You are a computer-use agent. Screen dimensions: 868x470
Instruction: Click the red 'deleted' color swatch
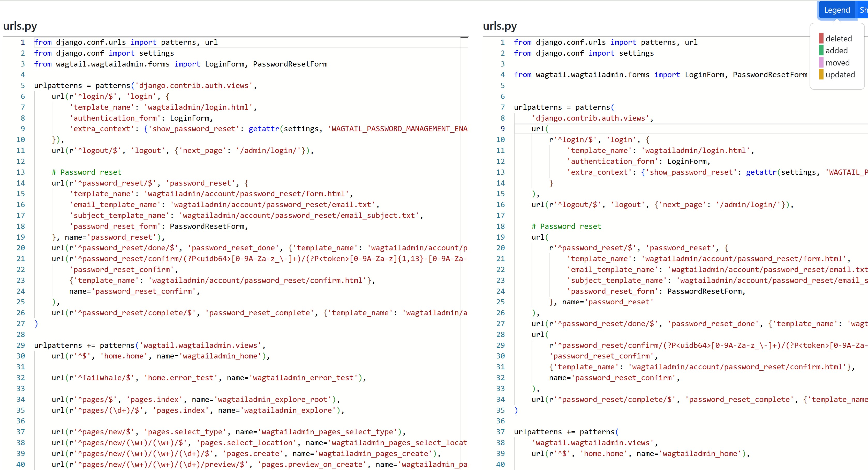pyautogui.click(x=821, y=39)
